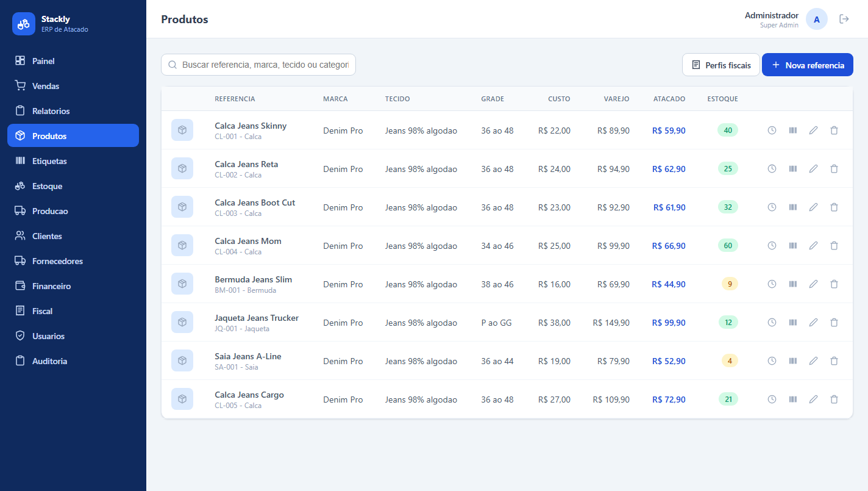Edit Saia Jeans A-Line with pencil
The width and height of the screenshot is (868, 491).
[x=813, y=360]
